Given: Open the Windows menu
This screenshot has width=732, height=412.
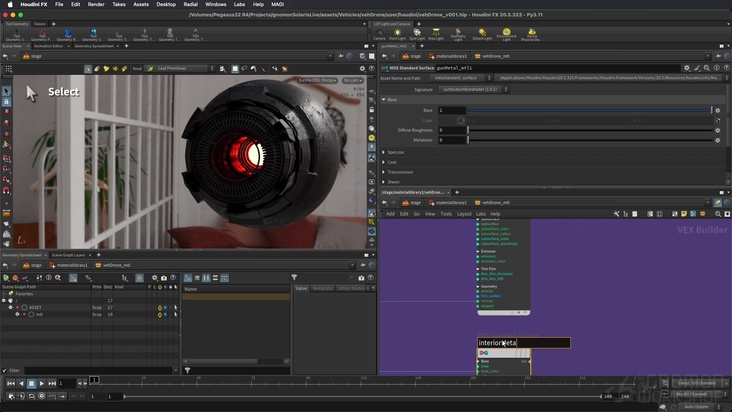Looking at the screenshot, I should pyautogui.click(x=216, y=4).
